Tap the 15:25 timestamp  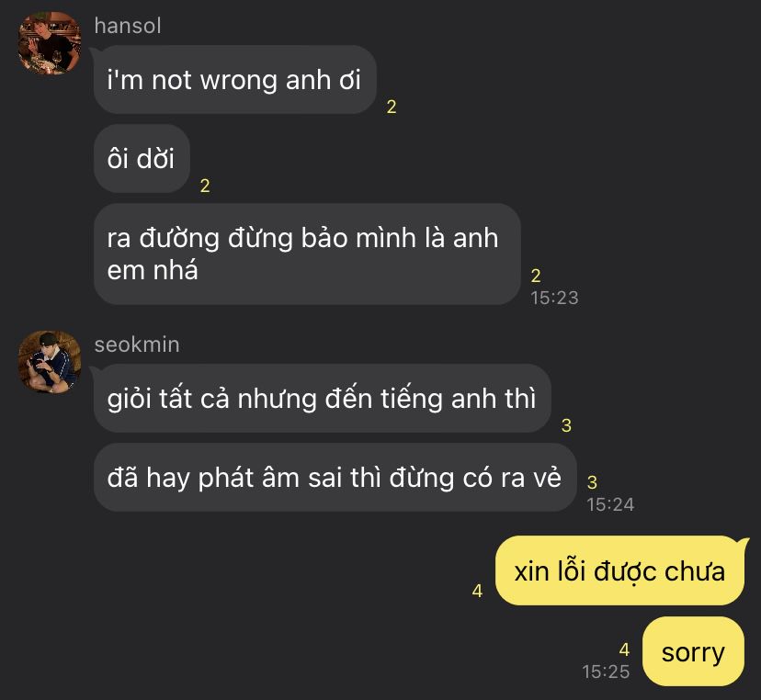pyautogui.click(x=606, y=672)
